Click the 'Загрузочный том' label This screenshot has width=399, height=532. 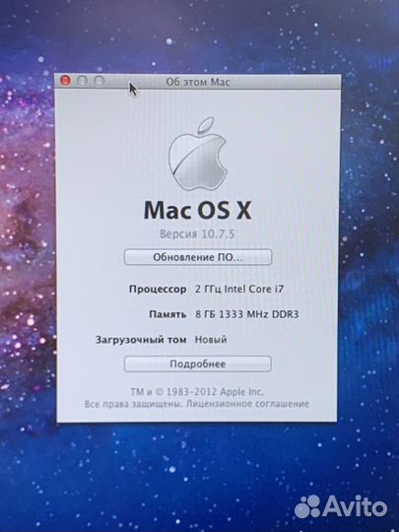pyautogui.click(x=141, y=340)
